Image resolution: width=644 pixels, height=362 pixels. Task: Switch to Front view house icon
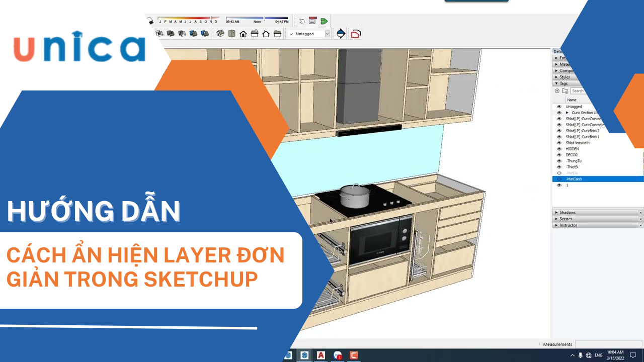click(243, 34)
